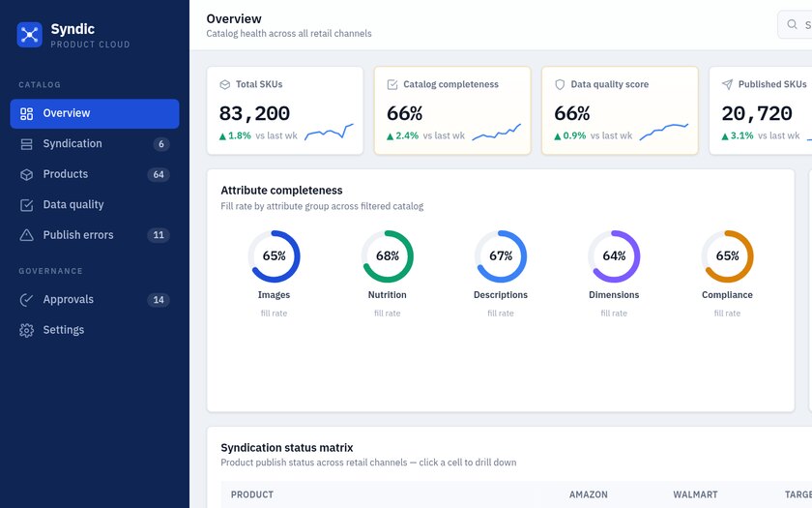
Task: Click the Overview page title
Action: [x=234, y=19]
